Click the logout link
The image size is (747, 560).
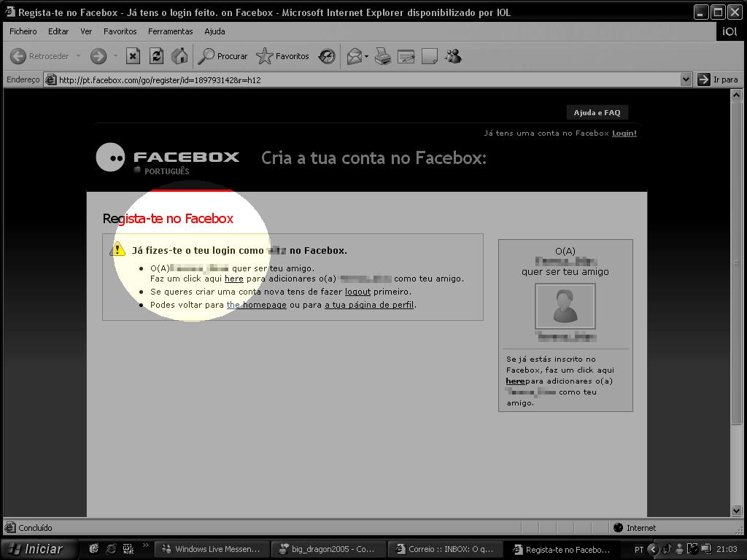(357, 292)
